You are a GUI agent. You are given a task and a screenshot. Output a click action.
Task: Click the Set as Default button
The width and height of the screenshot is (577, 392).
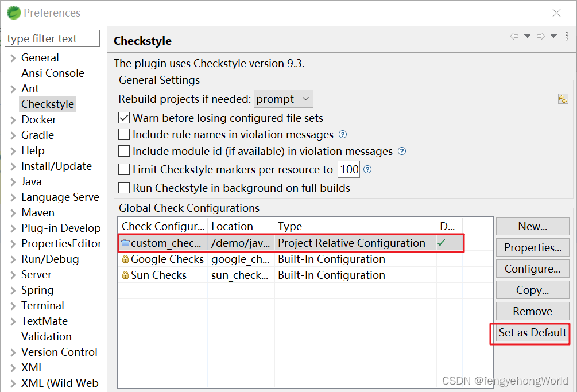point(532,333)
